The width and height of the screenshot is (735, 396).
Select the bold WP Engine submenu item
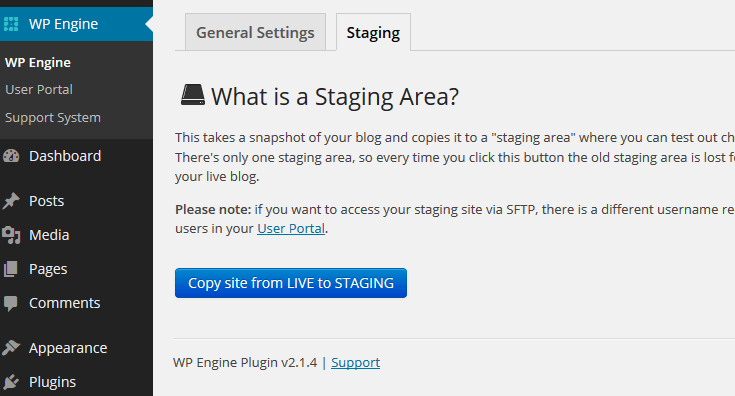[38, 62]
